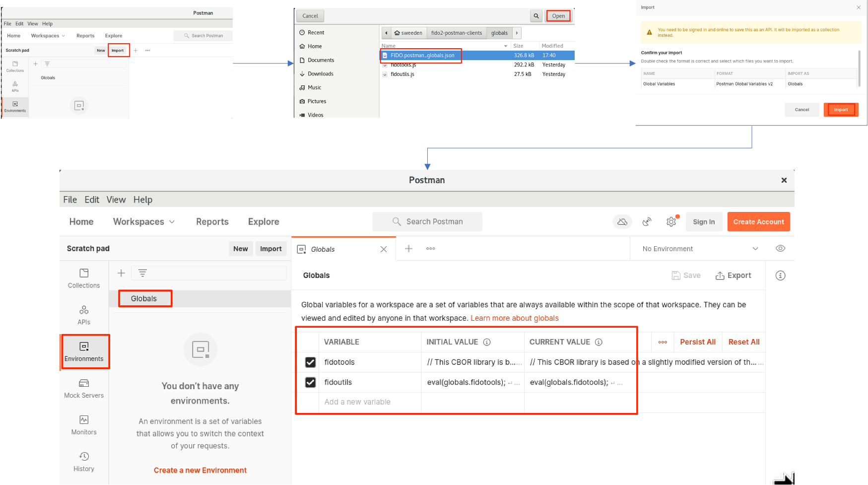
Task: Click Import button in small Postman window
Action: pos(118,51)
